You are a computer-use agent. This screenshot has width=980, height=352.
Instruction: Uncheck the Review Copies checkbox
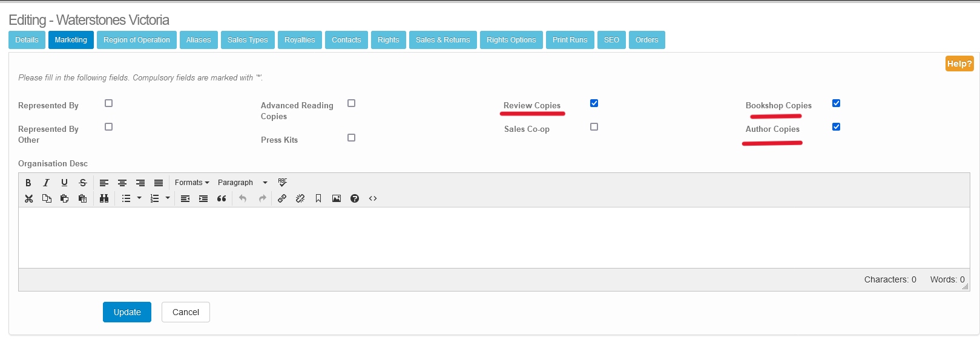tap(594, 103)
